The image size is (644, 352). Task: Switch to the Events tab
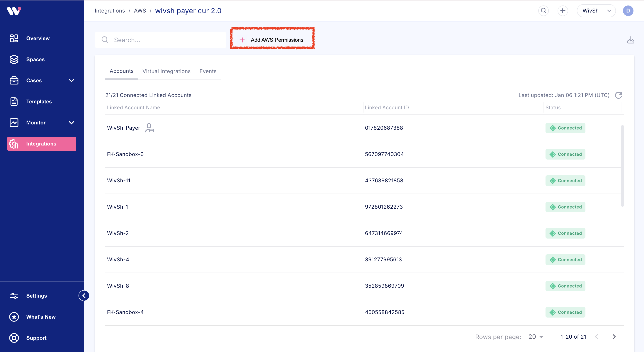208,71
